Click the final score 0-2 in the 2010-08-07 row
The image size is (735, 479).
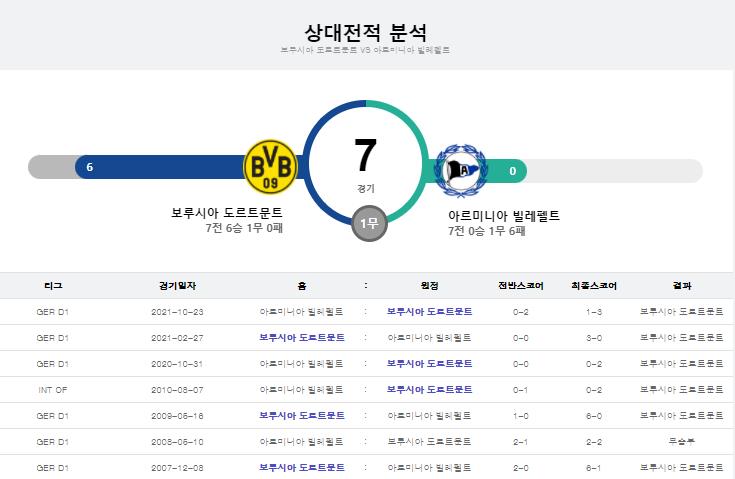tap(594, 390)
